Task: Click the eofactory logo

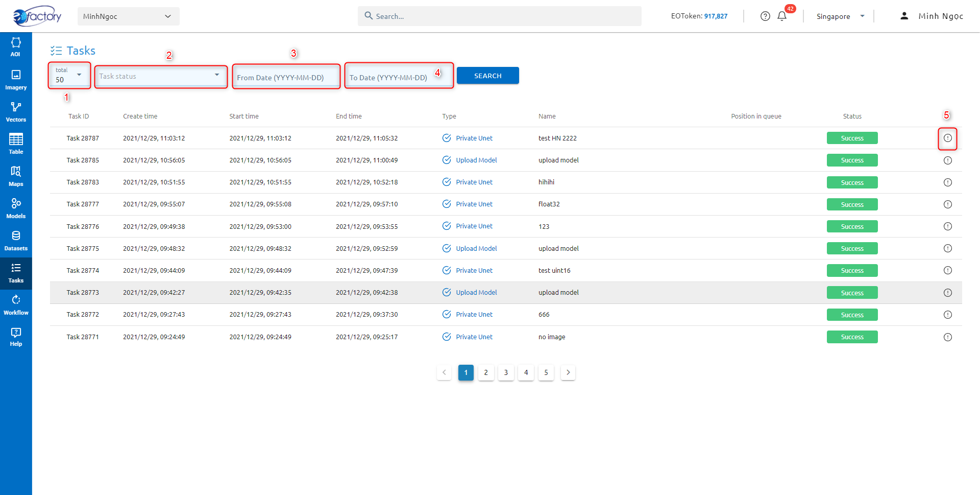Action: coord(37,16)
